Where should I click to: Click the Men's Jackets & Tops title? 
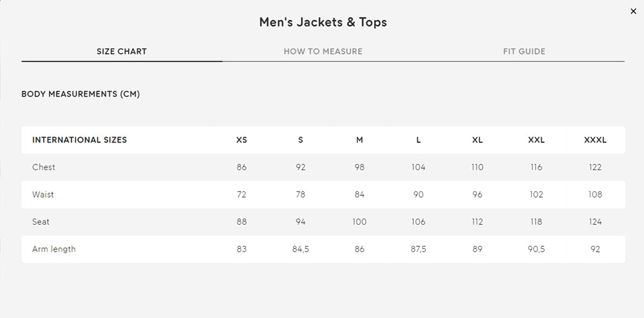coord(323,22)
